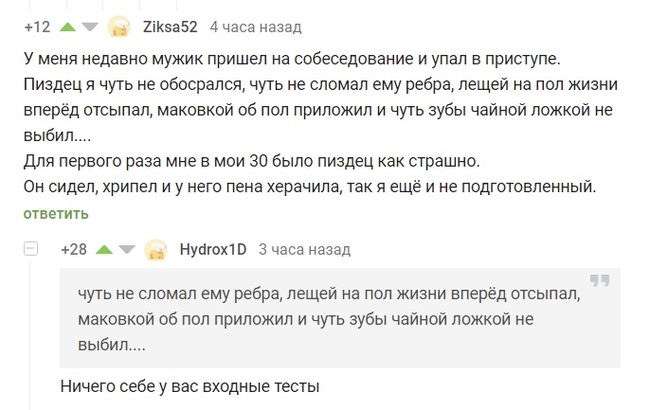This screenshot has height=410, width=650.
Task: Click the +28 rating counter
Action: 74,249
